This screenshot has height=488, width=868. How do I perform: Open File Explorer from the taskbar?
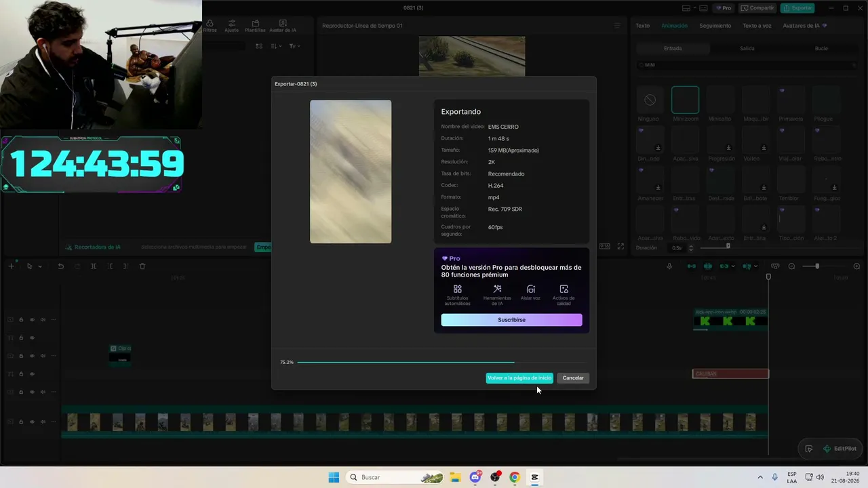coord(456,477)
